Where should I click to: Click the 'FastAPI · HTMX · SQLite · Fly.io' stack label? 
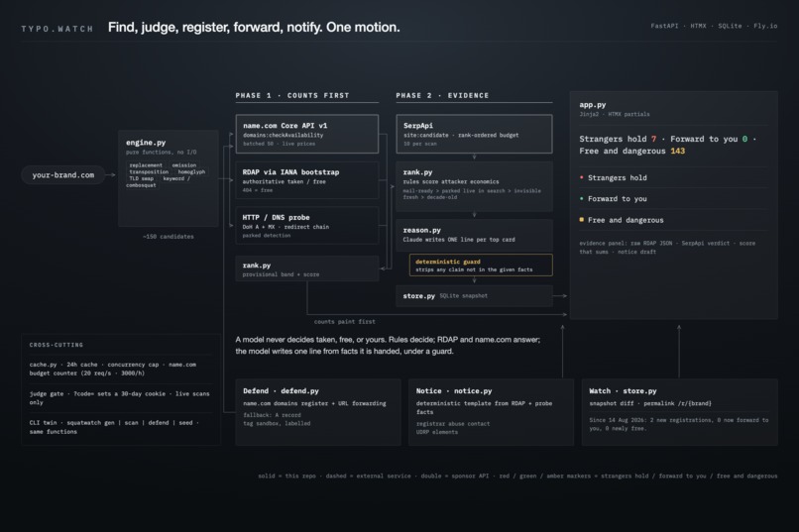pos(714,26)
